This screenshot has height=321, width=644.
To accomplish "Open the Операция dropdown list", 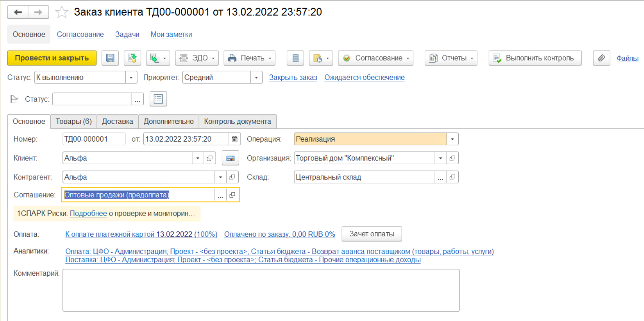I will 452,139.
